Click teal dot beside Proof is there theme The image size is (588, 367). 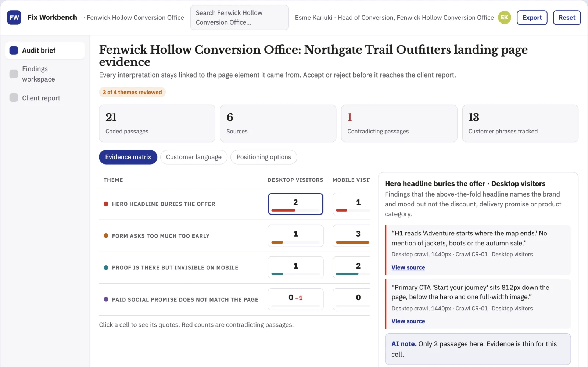tap(106, 267)
